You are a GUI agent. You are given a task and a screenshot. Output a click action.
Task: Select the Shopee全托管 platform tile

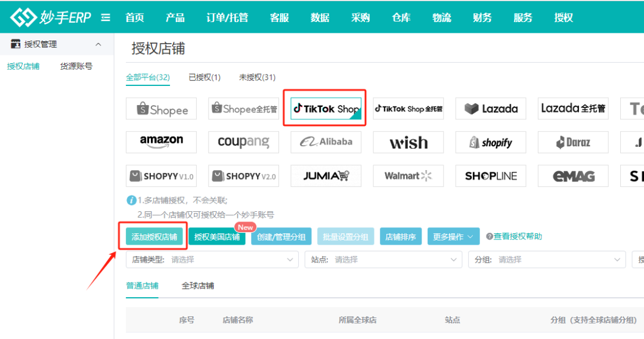point(243,109)
